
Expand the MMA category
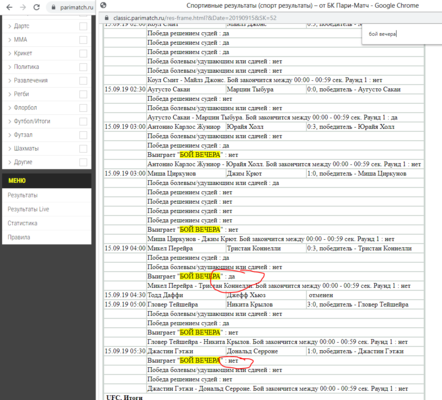click(x=10, y=40)
